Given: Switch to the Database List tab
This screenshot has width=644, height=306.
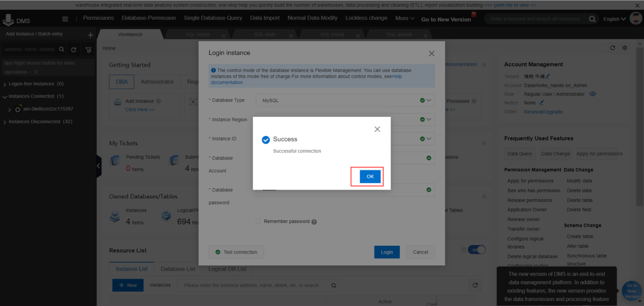Looking at the screenshot, I should (x=178, y=268).
